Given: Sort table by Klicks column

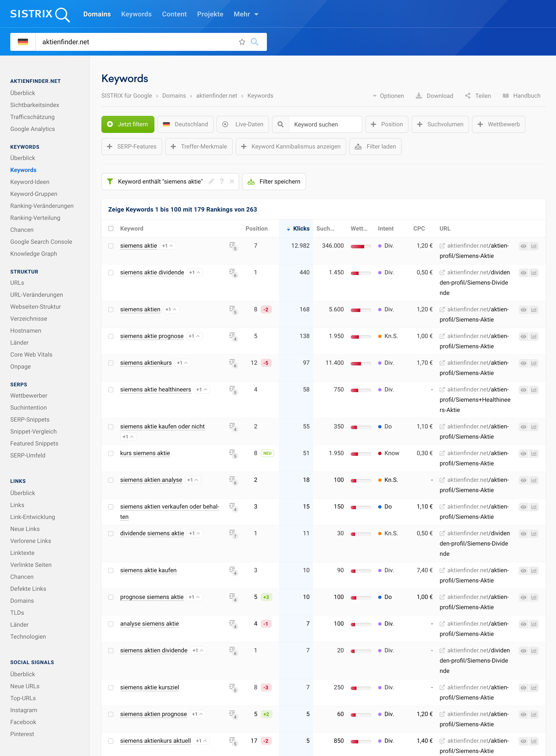Looking at the screenshot, I should click(x=298, y=229).
